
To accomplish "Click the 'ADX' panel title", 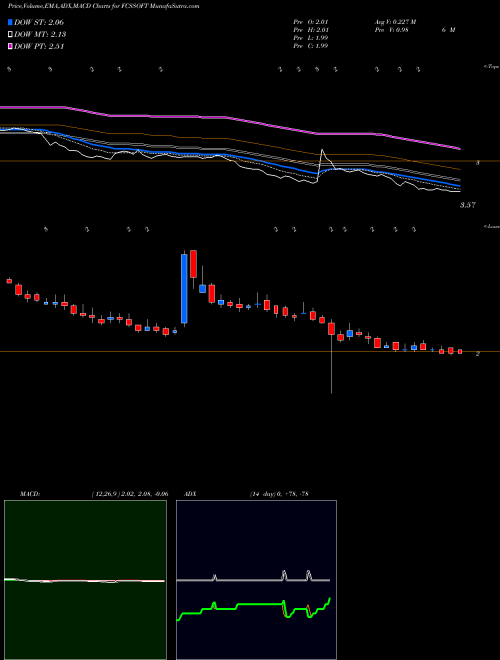I will pos(190,494).
